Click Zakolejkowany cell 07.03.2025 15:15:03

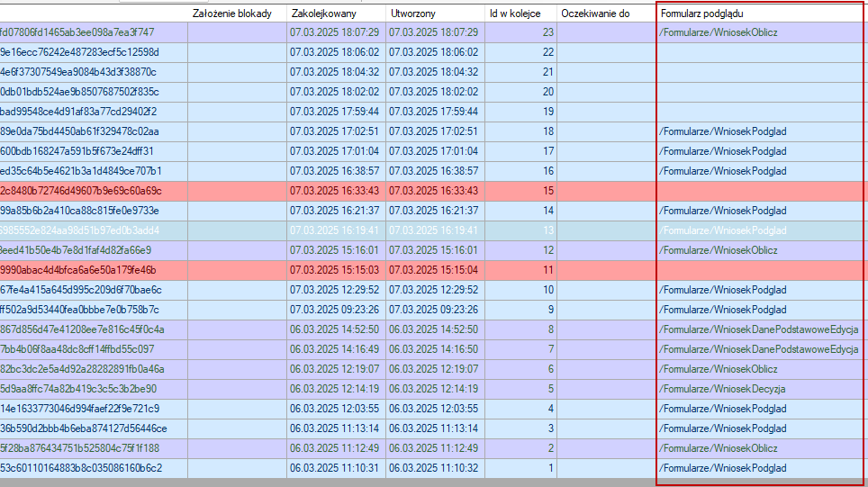(x=336, y=270)
